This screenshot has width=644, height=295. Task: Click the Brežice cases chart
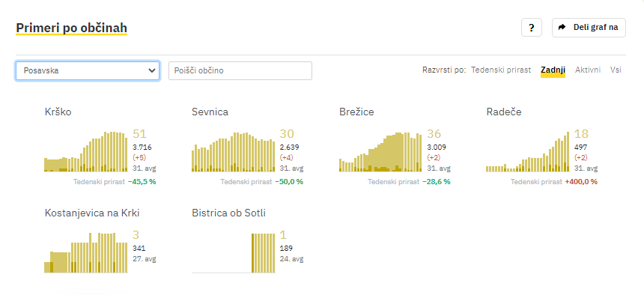[380, 151]
